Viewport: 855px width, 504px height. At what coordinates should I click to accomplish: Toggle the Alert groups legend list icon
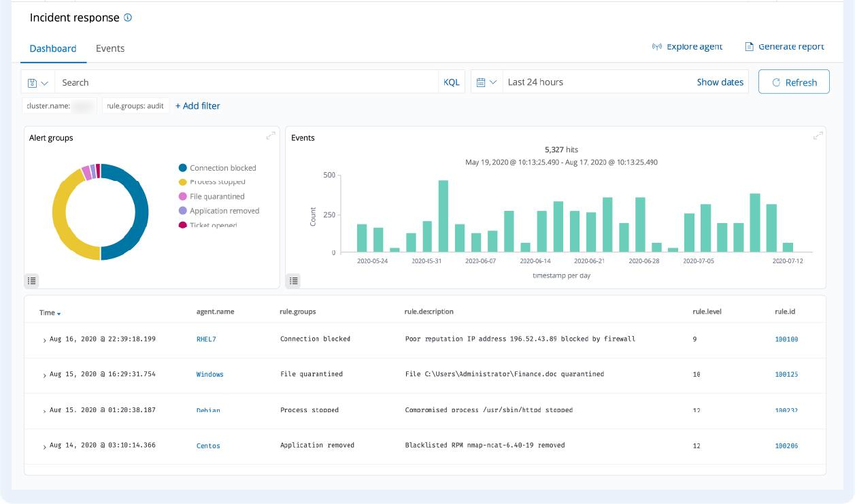tap(32, 280)
